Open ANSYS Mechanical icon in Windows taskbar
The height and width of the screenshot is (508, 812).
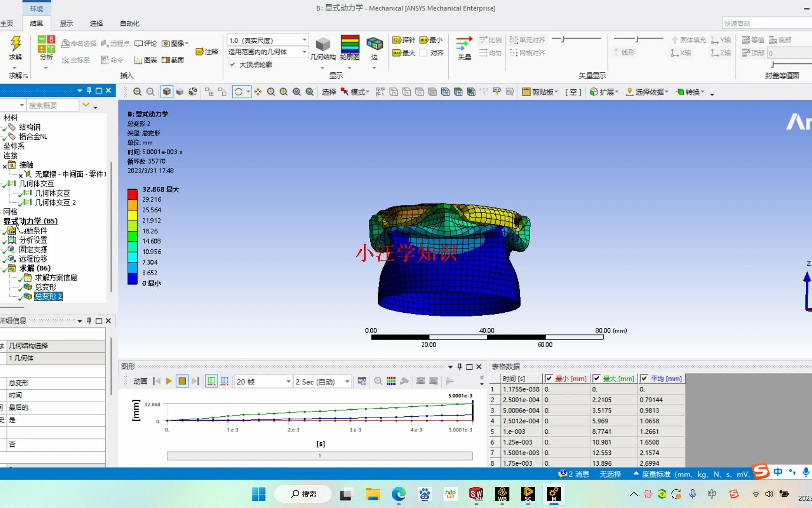click(x=554, y=494)
